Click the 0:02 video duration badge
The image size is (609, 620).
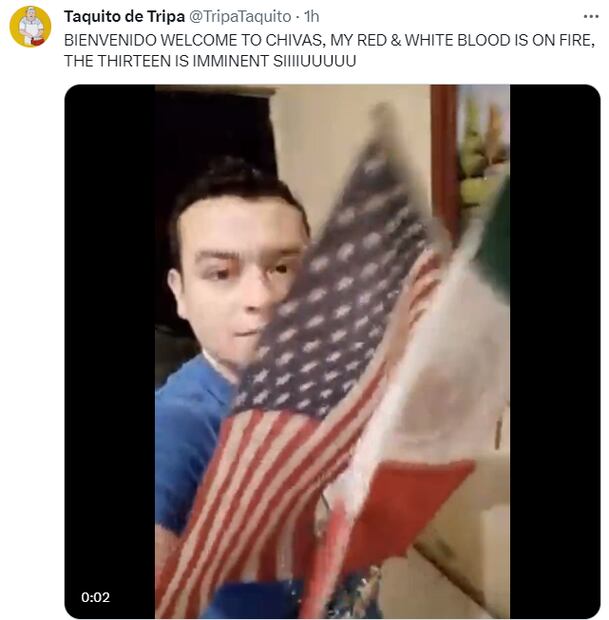tap(95, 597)
